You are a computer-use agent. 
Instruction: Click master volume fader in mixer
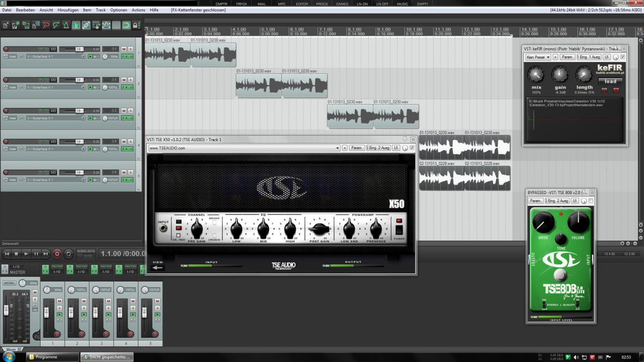point(6,310)
